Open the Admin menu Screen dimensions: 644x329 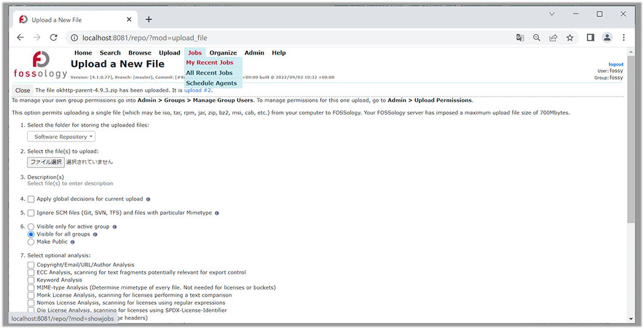[254, 53]
